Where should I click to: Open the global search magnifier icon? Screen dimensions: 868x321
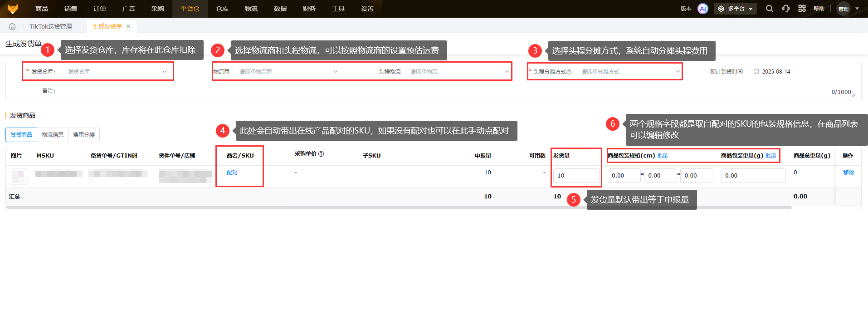(x=770, y=9)
